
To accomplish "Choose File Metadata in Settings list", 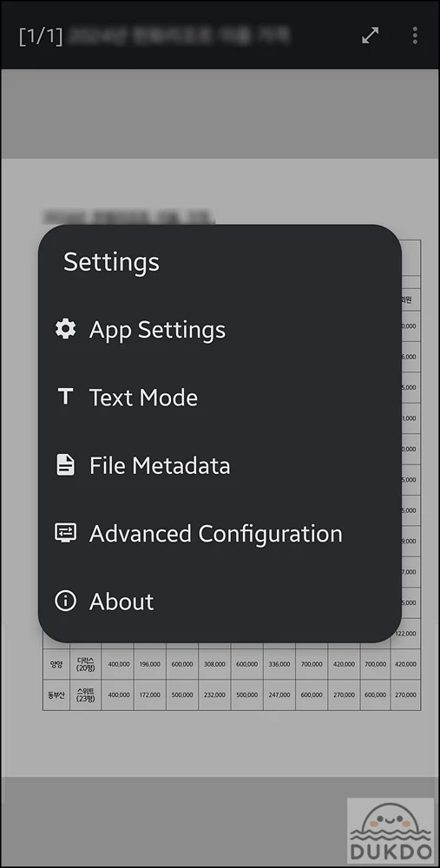I will coord(220,465).
